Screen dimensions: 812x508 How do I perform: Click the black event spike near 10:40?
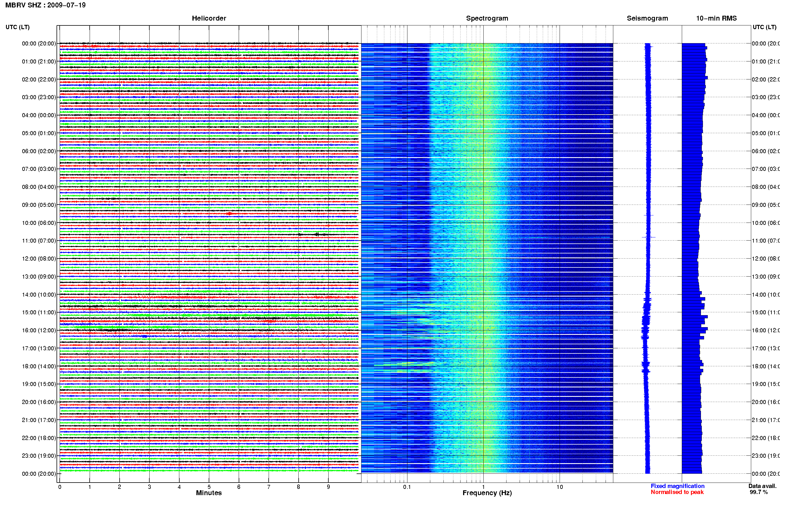pyautogui.click(x=317, y=234)
